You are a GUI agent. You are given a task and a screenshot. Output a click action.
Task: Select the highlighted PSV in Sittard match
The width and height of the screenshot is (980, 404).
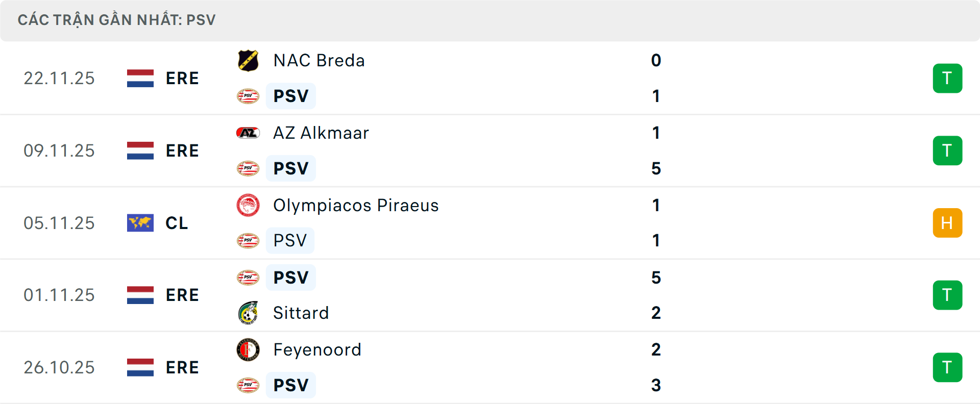pyautogui.click(x=291, y=277)
